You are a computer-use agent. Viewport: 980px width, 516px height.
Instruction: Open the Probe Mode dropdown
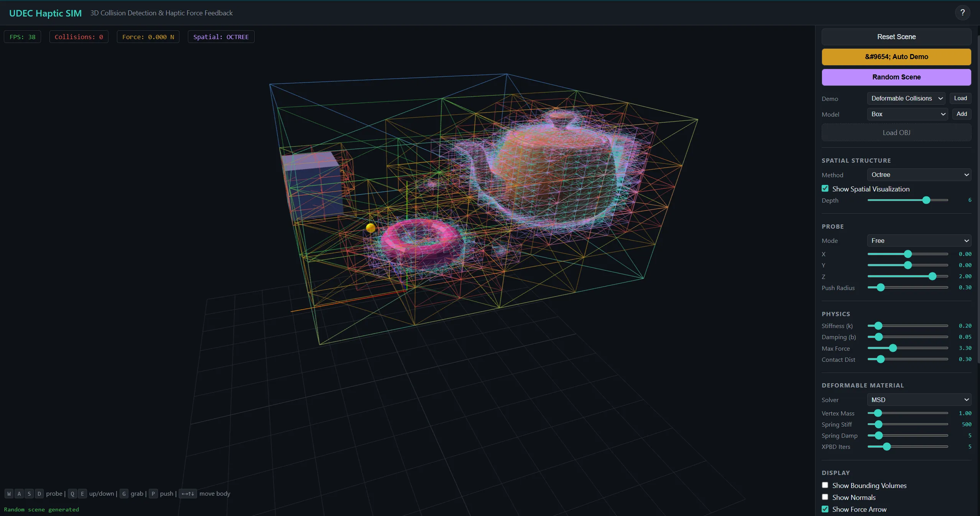click(919, 241)
